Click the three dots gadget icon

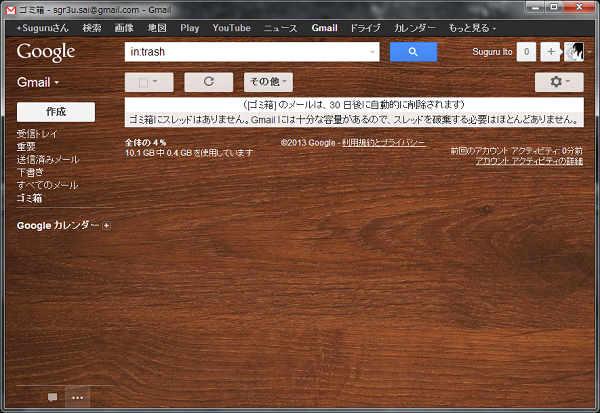[x=77, y=397]
